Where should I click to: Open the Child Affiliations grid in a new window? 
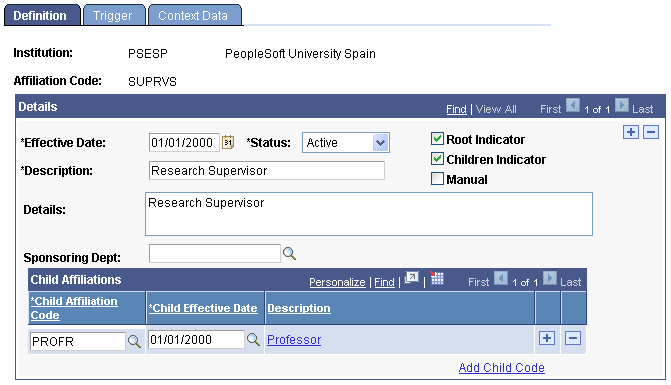pyautogui.click(x=412, y=278)
